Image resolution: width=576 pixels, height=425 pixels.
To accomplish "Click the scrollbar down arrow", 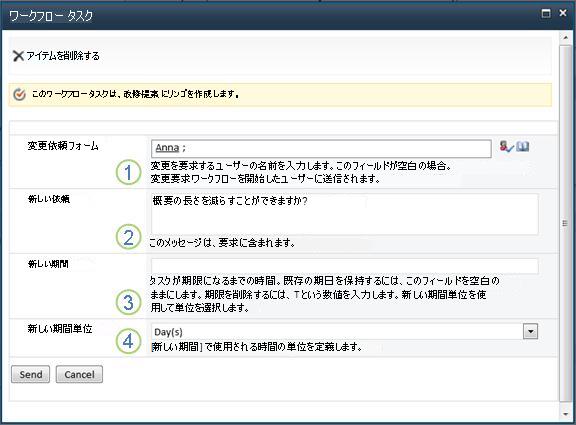I will point(565,414).
